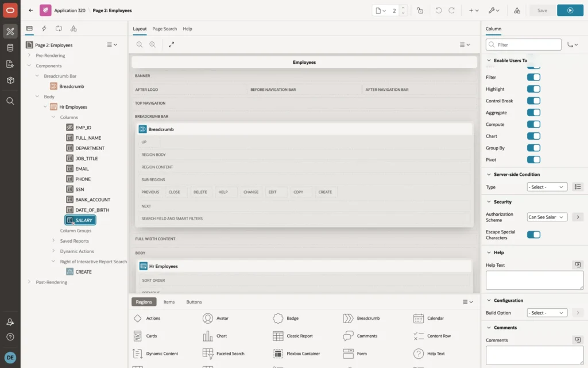Image resolution: width=588 pixels, height=368 pixels.
Task: Expand the Post-Rendering tree node
Action: point(29,282)
